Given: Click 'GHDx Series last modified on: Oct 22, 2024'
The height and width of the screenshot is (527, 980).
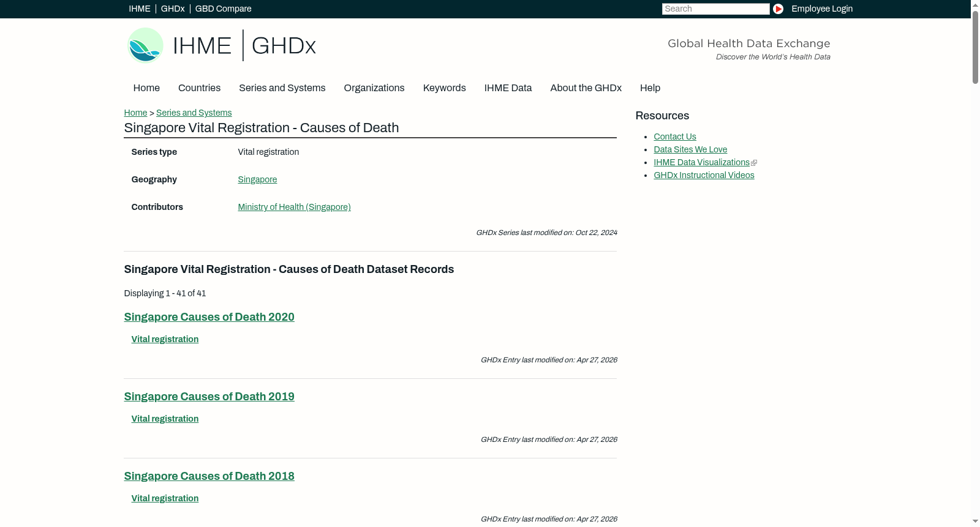Looking at the screenshot, I should [546, 233].
